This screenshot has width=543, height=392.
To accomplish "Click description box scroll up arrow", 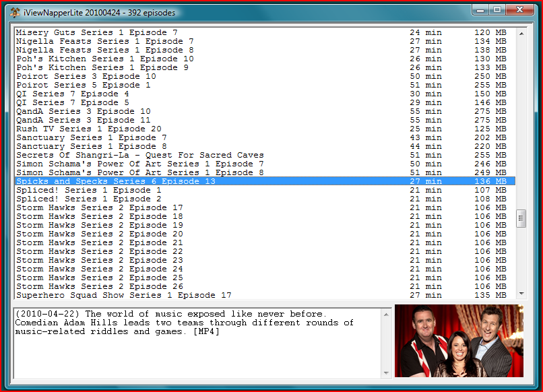I will tap(386, 315).
